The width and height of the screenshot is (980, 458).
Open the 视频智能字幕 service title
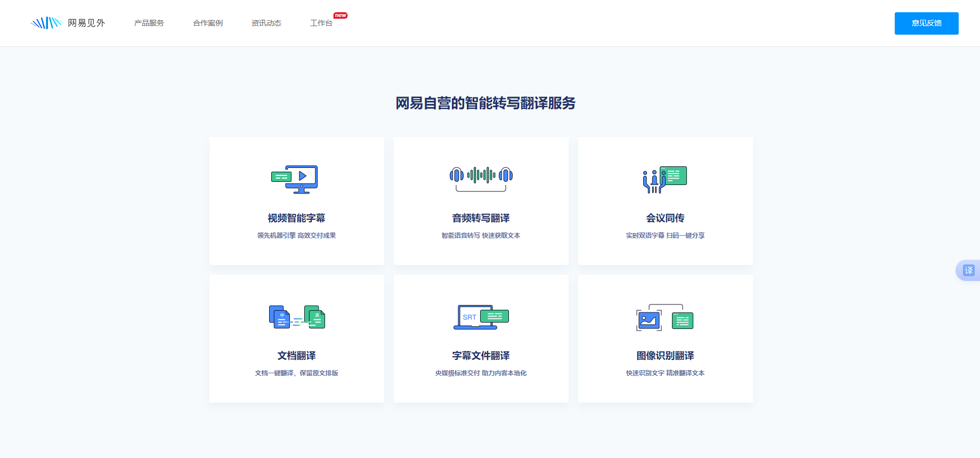297,218
